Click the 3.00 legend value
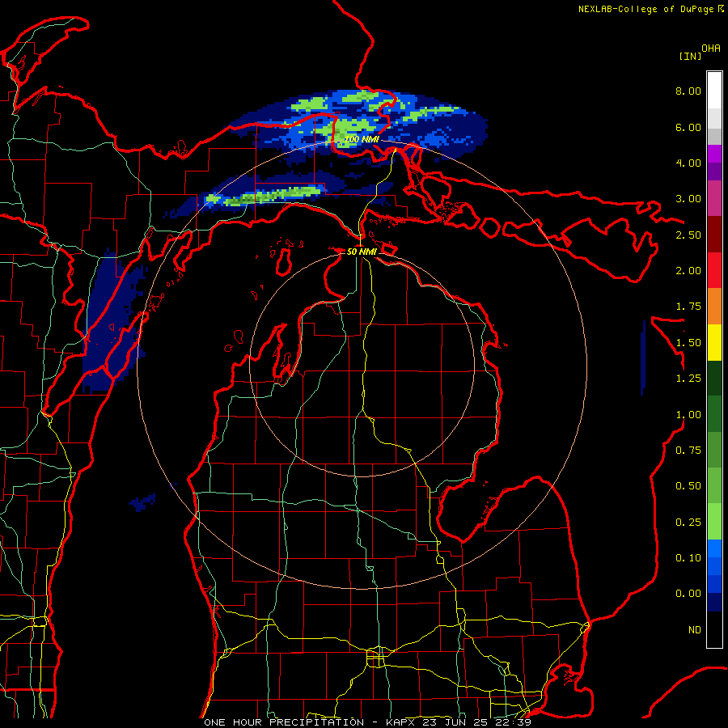 [688, 199]
